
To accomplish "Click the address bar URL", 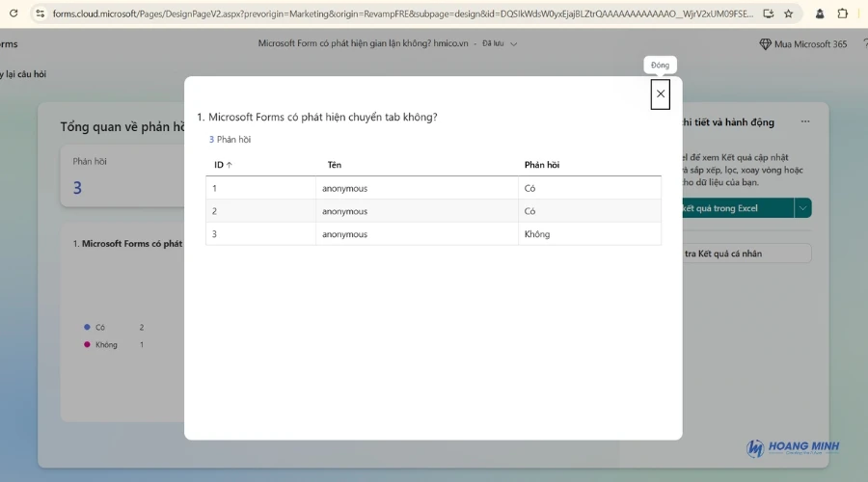I will tap(402, 13).
